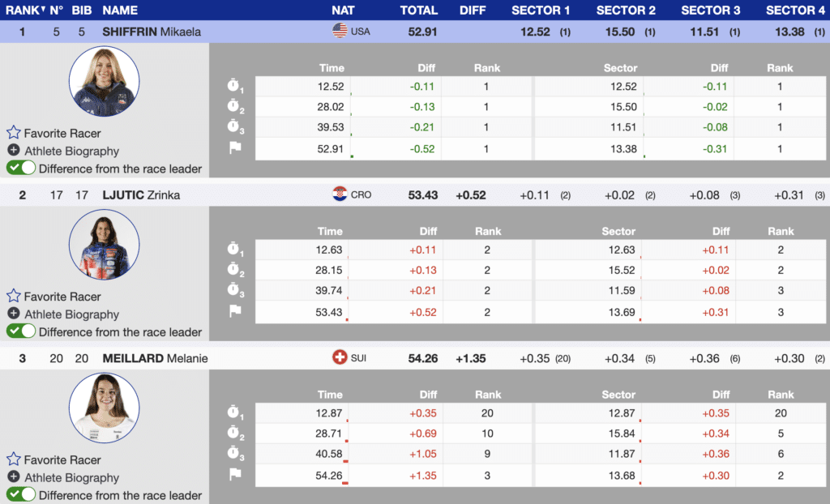Open the MEILLARD Melanie result row
This screenshot has height=504, width=830.
[155, 358]
